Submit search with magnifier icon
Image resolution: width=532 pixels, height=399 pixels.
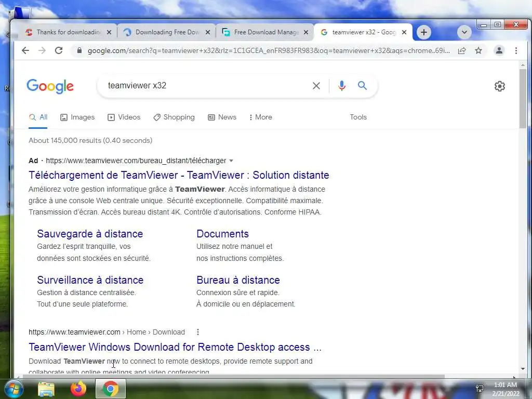click(362, 86)
